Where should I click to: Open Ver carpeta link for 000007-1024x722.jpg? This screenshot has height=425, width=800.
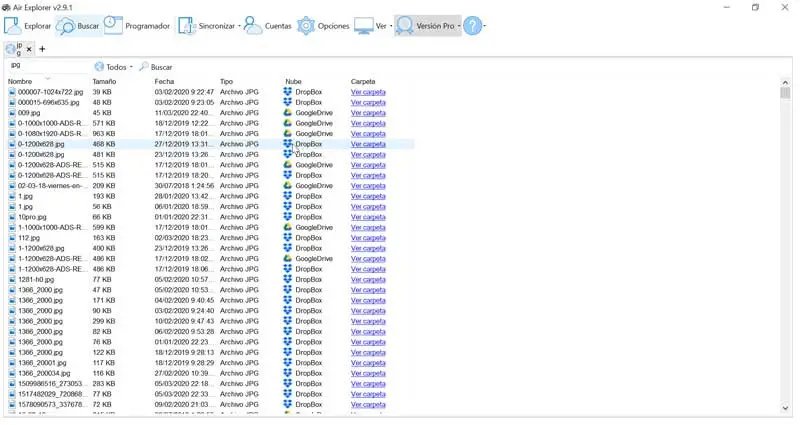pos(368,92)
